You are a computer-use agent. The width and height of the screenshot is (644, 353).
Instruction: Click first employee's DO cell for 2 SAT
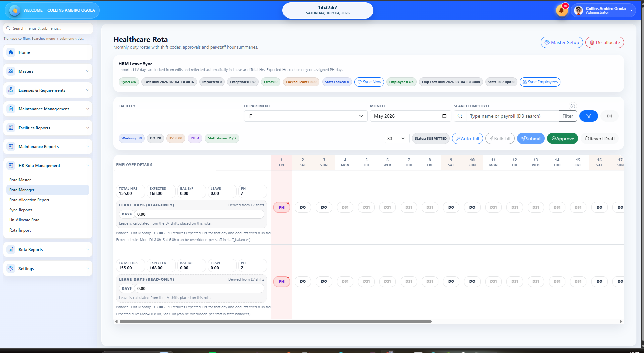(303, 207)
